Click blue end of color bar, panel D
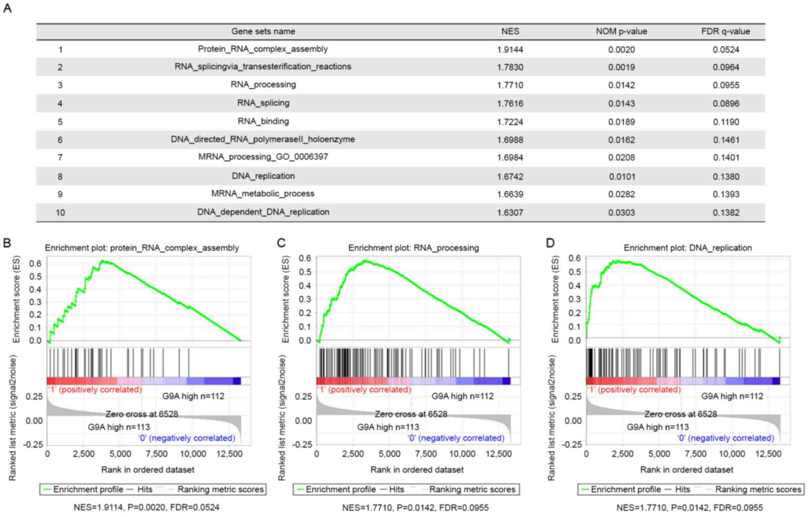The image size is (812, 517). 776,381
